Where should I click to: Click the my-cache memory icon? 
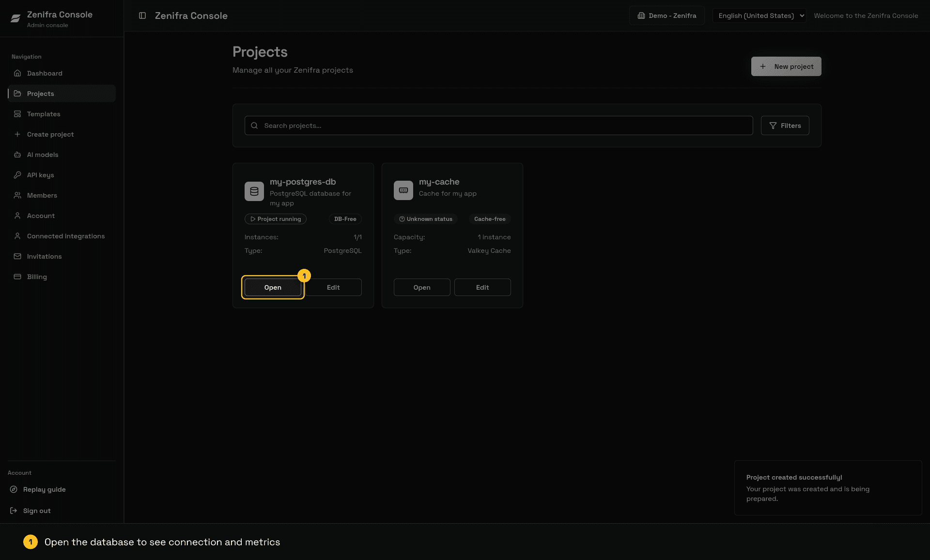(x=403, y=190)
